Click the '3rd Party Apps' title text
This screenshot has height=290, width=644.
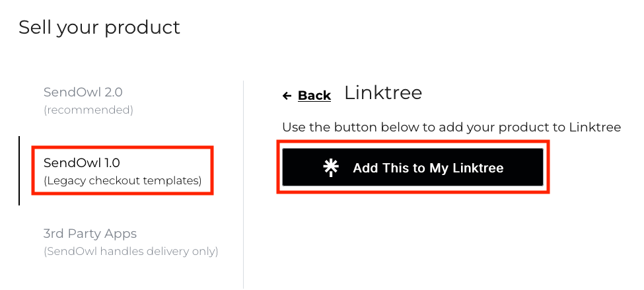coord(90,233)
